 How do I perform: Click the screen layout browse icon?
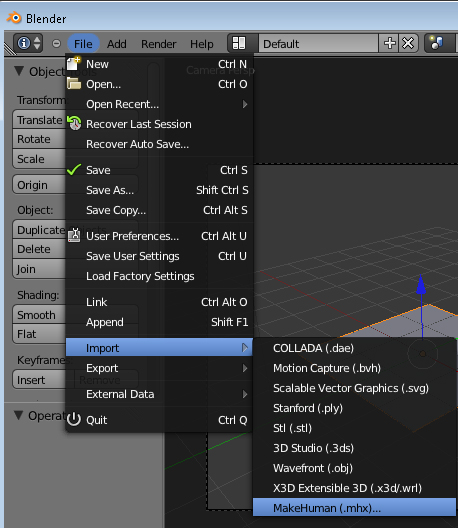click(239, 43)
